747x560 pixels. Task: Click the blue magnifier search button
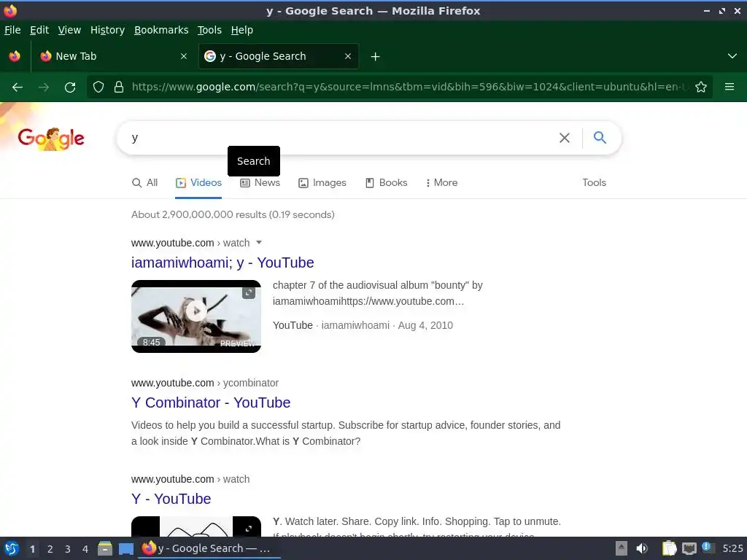click(x=600, y=138)
